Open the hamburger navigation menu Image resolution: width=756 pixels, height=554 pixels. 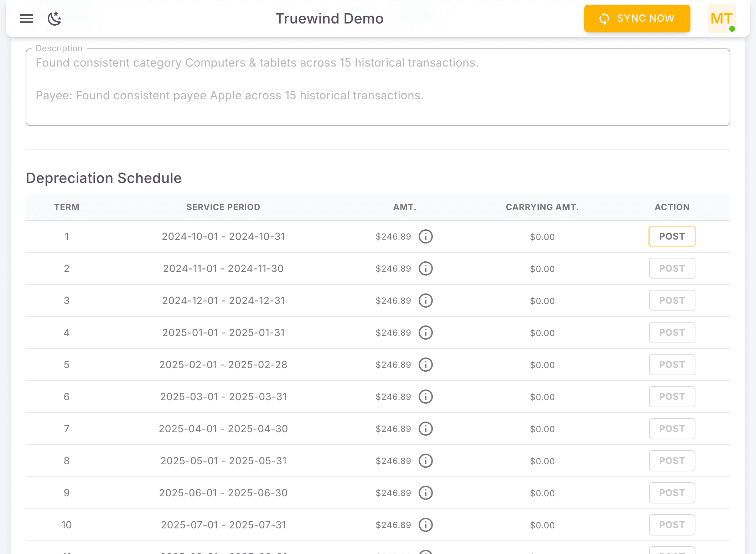[26, 19]
